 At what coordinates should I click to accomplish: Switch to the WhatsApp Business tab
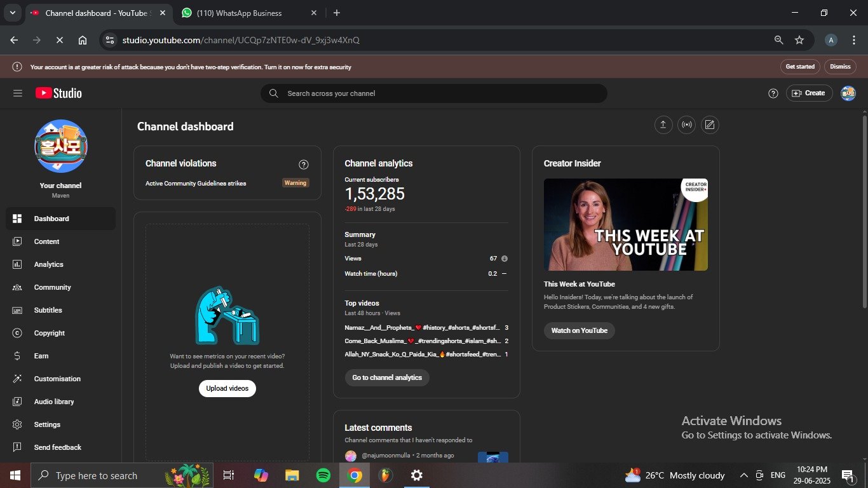[x=249, y=13]
